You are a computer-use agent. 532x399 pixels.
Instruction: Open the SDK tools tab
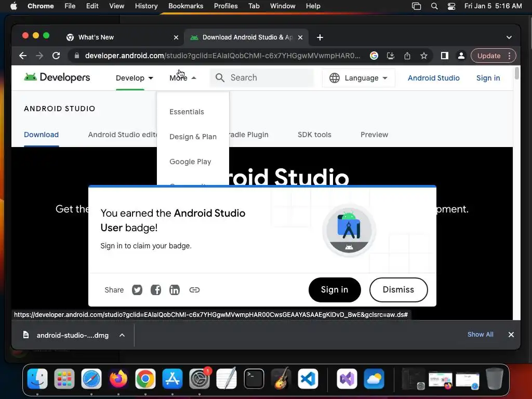click(314, 135)
